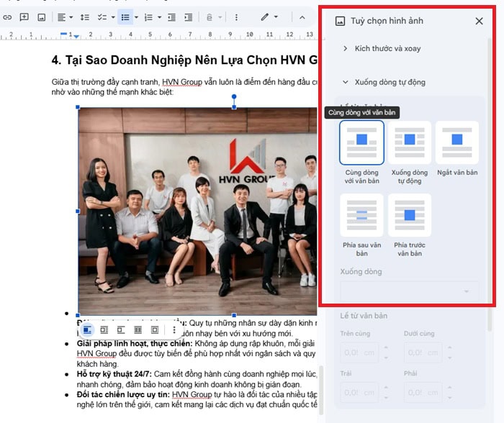The image size is (504, 423).
Task: Open alignment dropdown arrow
Action: click(x=71, y=17)
